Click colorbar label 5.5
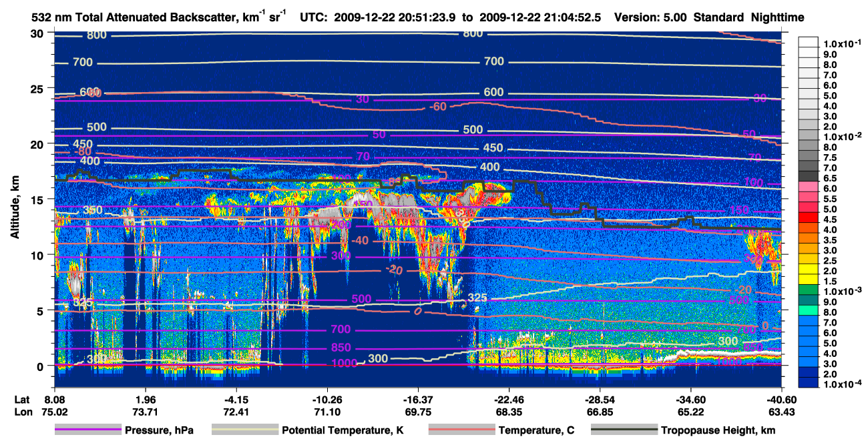The image size is (868, 445). coord(830,199)
